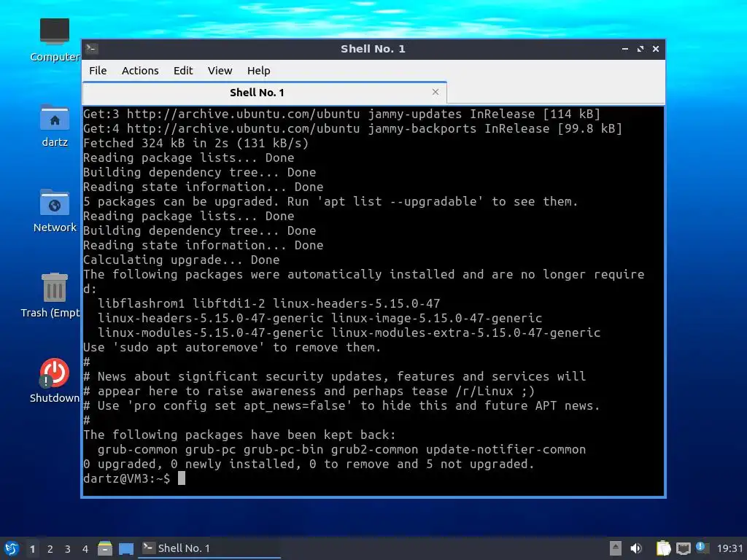Click '0 upgraded, 0 newly installed' line
The height and width of the screenshot is (560, 747).
309,464
